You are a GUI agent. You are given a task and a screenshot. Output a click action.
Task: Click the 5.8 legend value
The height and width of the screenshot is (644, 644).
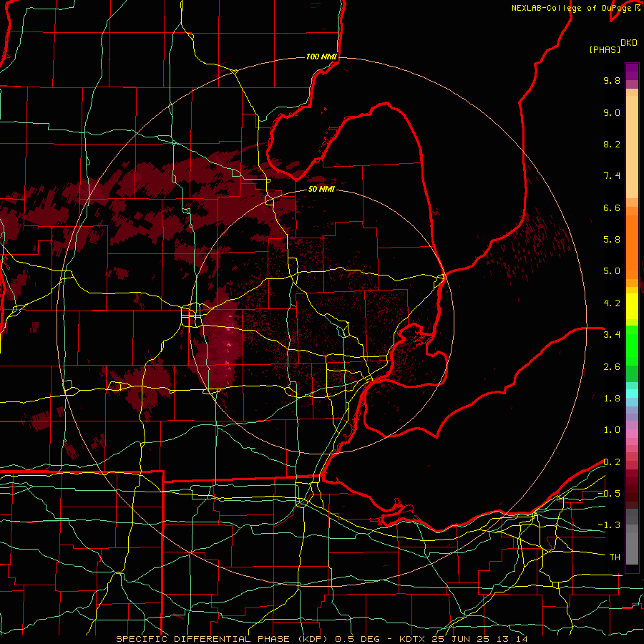612,240
